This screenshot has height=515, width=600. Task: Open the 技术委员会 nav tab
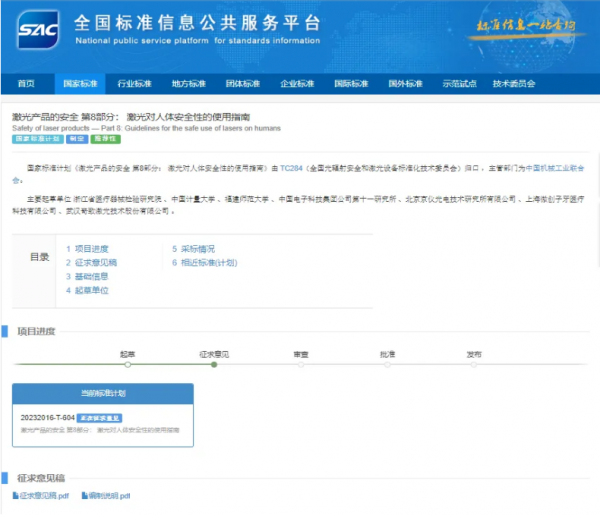[x=514, y=84]
